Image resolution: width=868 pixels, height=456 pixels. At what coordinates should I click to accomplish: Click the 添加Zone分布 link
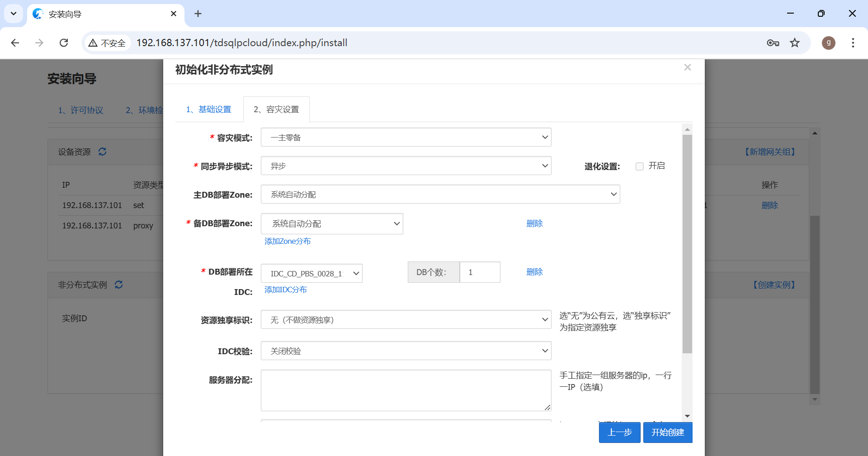pyautogui.click(x=288, y=242)
